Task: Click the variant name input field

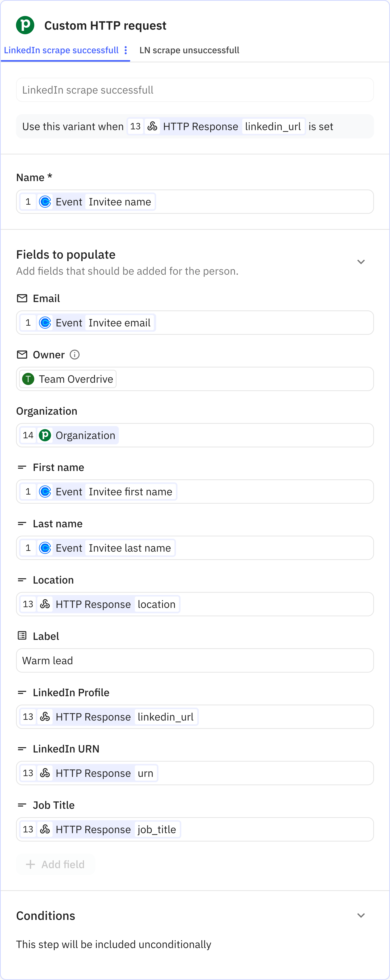Action: click(x=195, y=90)
